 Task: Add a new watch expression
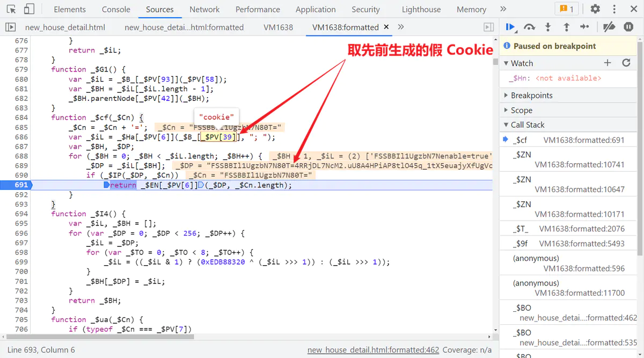pos(608,63)
